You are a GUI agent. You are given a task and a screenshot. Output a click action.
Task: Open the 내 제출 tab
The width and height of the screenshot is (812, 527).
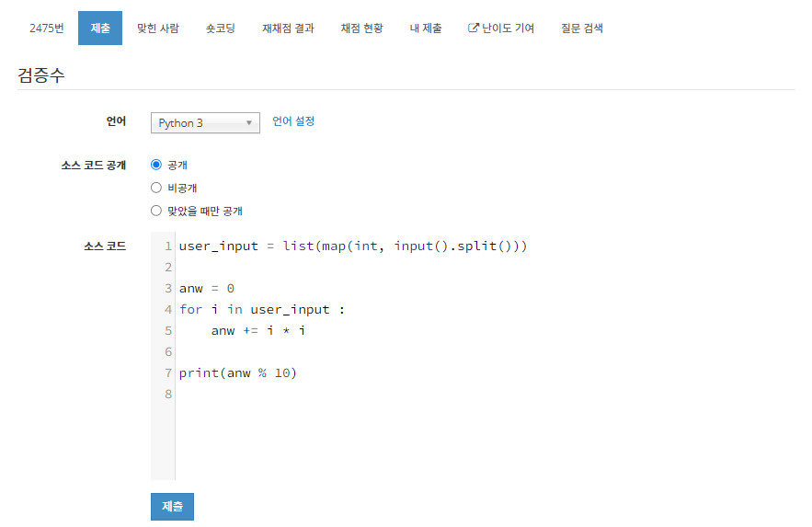tap(426, 28)
